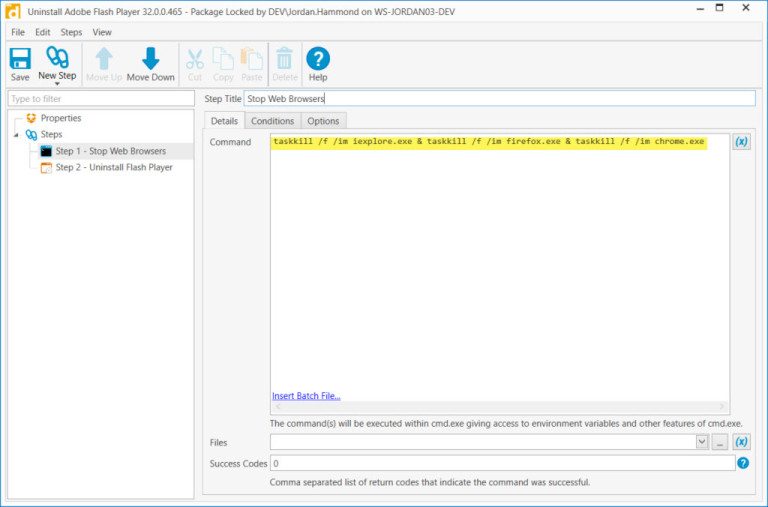Screen dimensions: 768x507
Task: Open the Steps menu
Action: (x=71, y=32)
